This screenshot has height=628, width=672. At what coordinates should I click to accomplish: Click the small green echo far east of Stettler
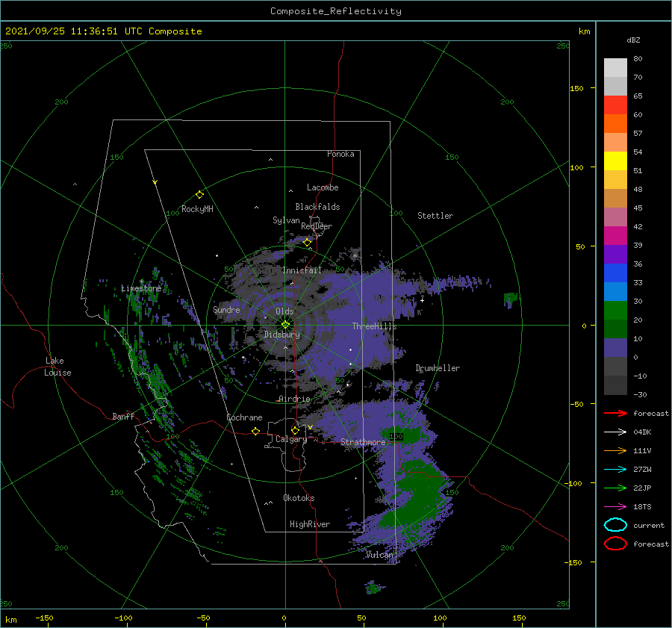pyautogui.click(x=511, y=297)
